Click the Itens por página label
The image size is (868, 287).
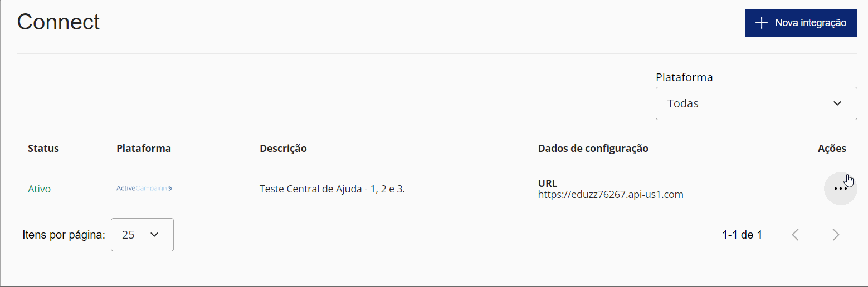click(64, 235)
